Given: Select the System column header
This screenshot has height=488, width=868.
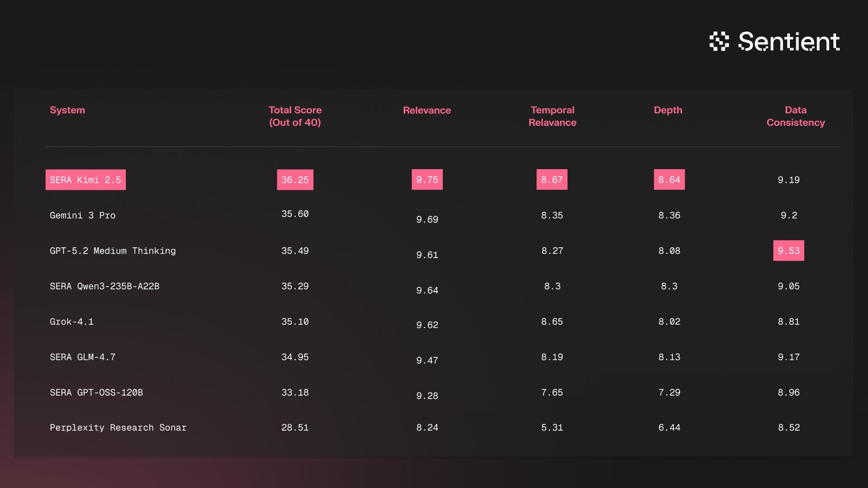Looking at the screenshot, I should pyautogui.click(x=67, y=110).
